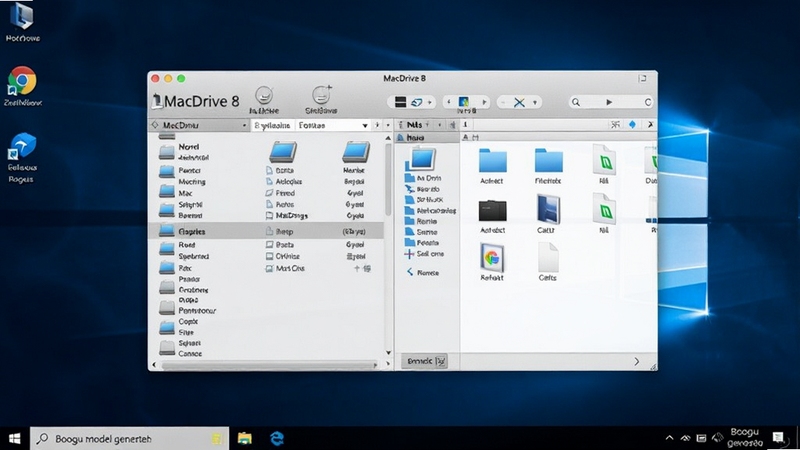
Task: Open the Google Chrome desktop shortcut
Action: (21, 81)
